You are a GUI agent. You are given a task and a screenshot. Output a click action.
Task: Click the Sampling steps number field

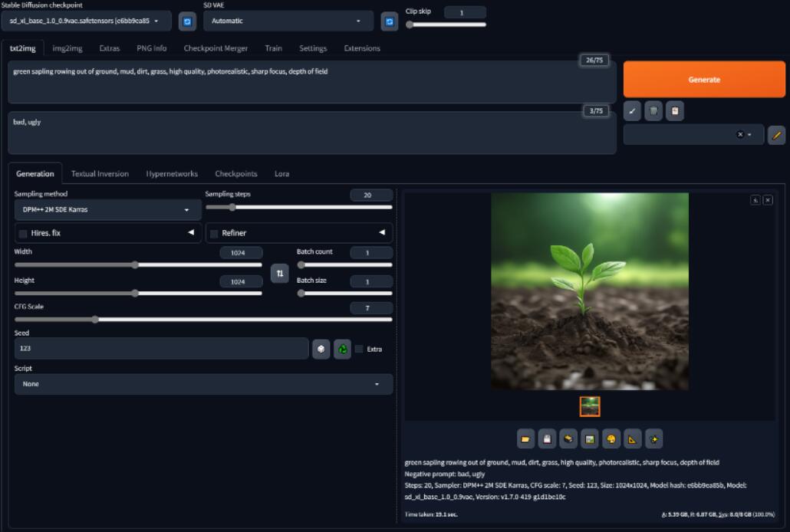pos(371,195)
